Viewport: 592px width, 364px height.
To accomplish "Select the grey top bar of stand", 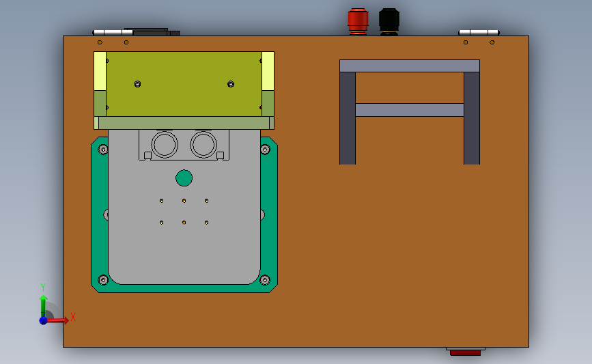I will click(410, 66).
